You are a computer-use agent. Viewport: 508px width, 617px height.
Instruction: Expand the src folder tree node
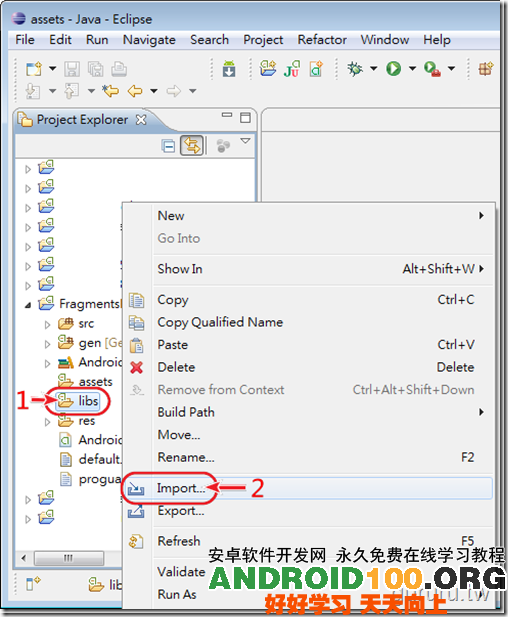coord(47,325)
